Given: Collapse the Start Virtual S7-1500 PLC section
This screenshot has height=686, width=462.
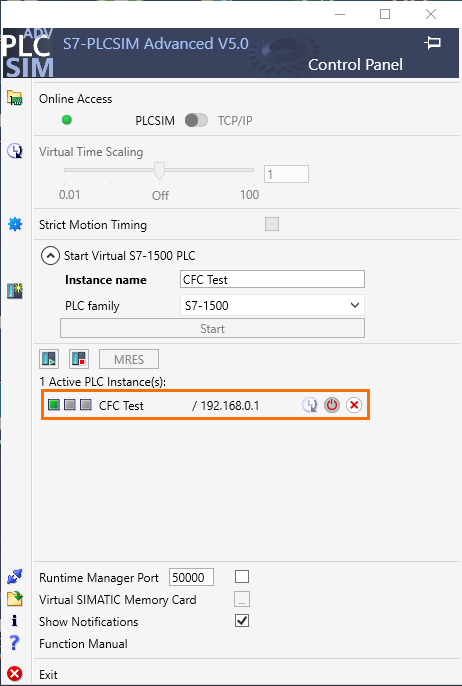Looking at the screenshot, I should pos(50,256).
